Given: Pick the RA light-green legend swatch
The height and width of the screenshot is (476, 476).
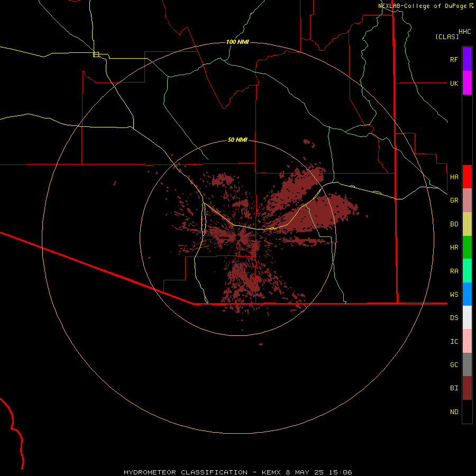Looking at the screenshot, I should [x=467, y=271].
